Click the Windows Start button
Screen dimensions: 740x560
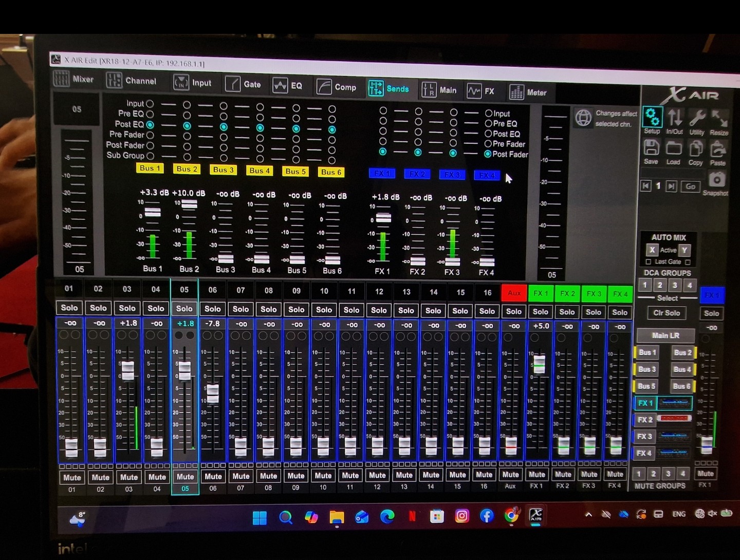click(x=260, y=517)
